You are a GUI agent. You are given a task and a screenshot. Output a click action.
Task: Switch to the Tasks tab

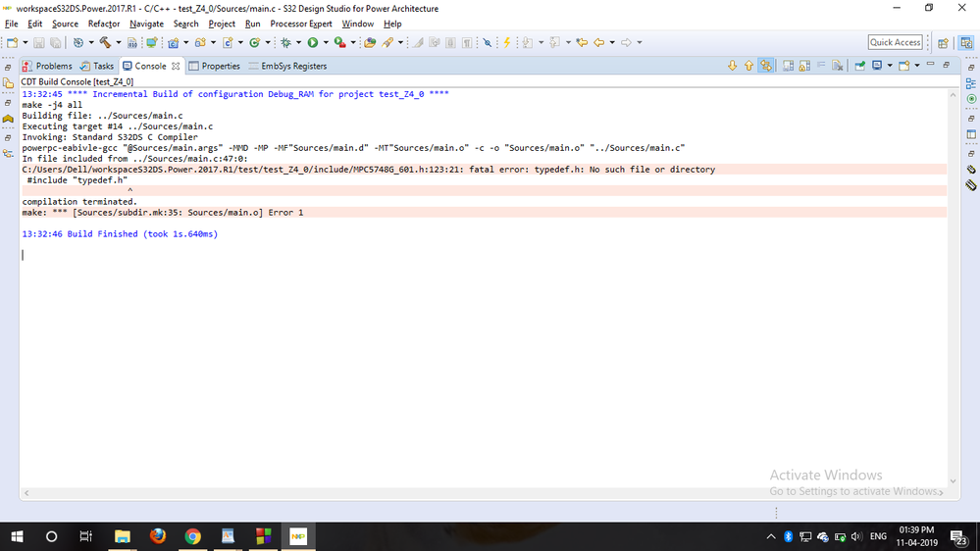97,66
